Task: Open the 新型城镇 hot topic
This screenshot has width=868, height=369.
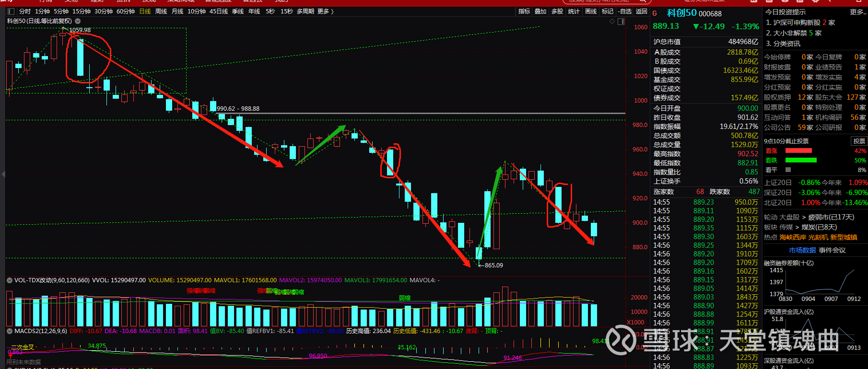Action: click(x=844, y=237)
